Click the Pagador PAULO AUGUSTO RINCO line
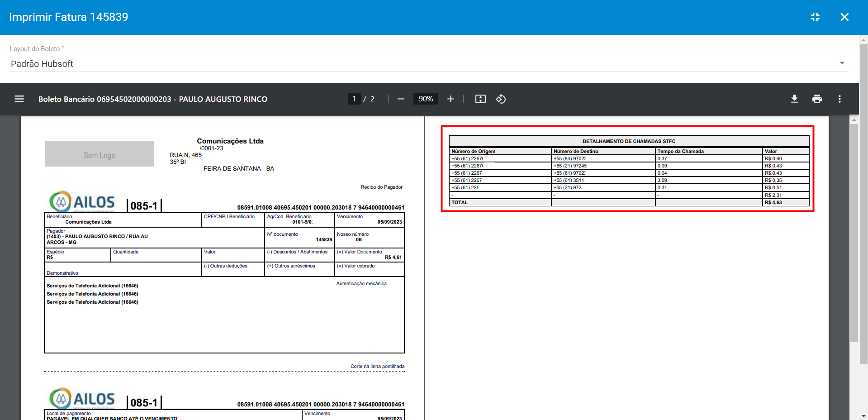 coord(97,236)
